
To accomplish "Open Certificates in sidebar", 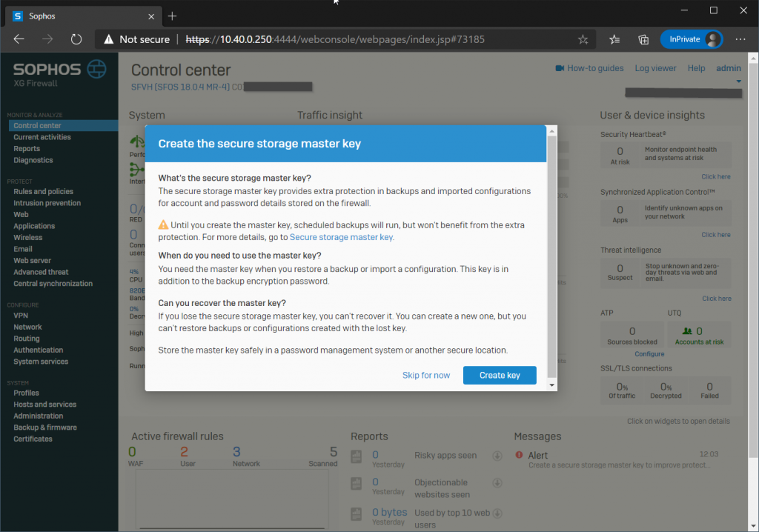I will [x=33, y=439].
